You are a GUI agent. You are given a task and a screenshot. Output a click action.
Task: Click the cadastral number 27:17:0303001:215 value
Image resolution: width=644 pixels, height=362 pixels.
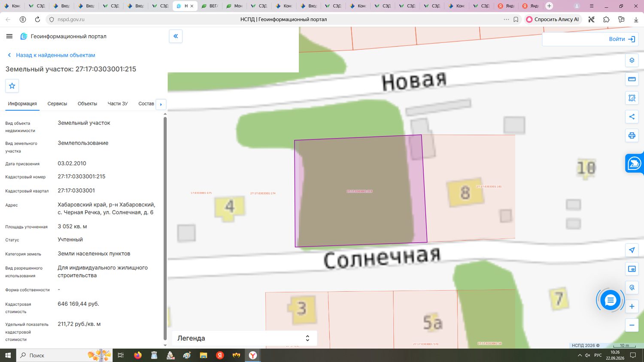pyautogui.click(x=82, y=177)
